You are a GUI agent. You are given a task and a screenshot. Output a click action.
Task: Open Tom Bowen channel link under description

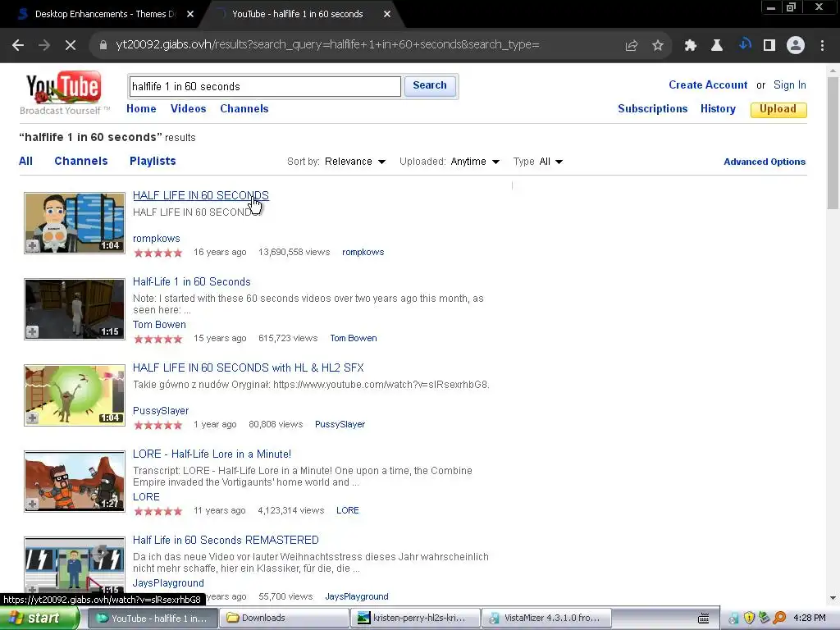pyautogui.click(x=160, y=325)
